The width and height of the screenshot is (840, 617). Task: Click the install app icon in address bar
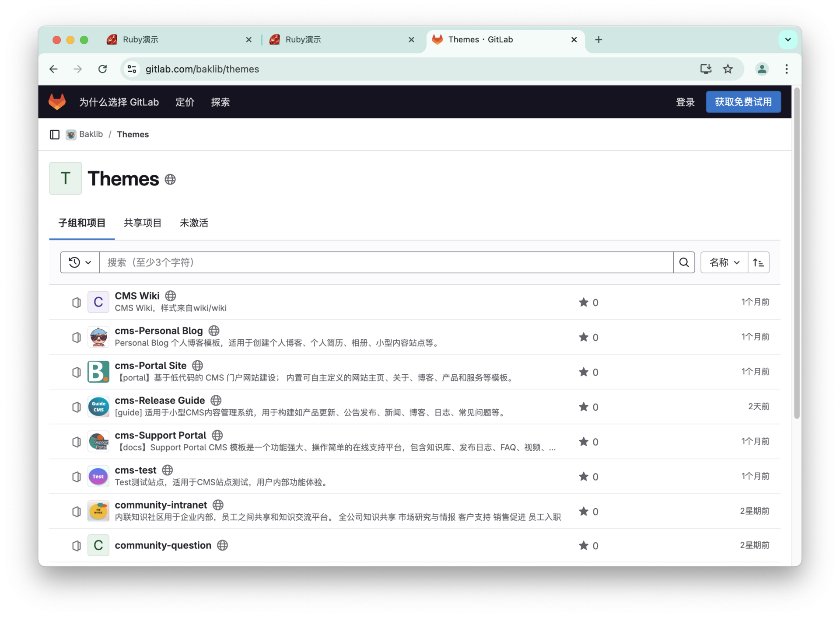pyautogui.click(x=706, y=69)
